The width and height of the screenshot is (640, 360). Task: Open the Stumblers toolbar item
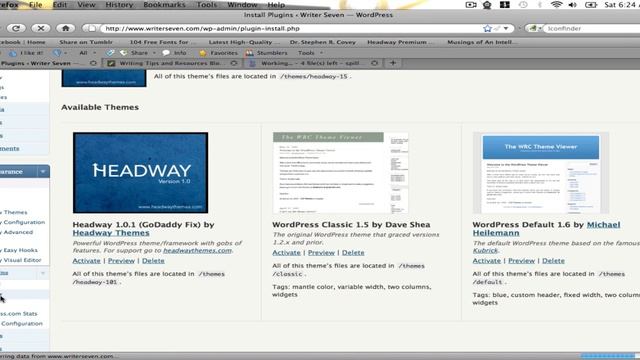pos(267,53)
